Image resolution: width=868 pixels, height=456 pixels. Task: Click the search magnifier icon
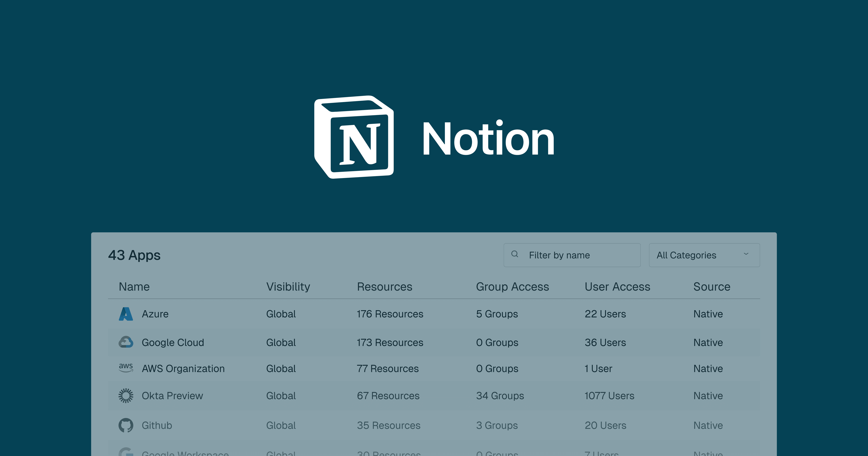[514, 254]
